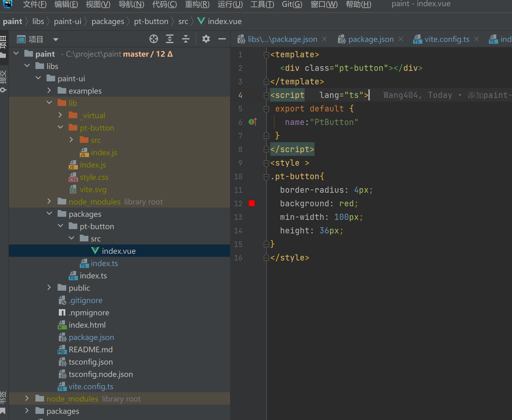Click the Expand All icon in project panel
Viewport: 512px width, 420px height.
pos(170,39)
